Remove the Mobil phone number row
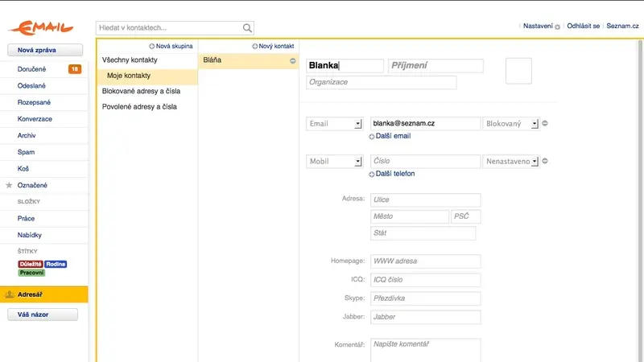 pos(545,161)
